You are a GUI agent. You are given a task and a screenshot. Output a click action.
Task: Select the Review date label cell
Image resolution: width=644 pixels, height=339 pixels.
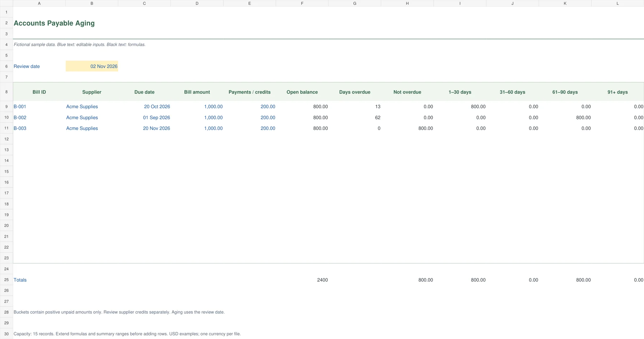39,66
